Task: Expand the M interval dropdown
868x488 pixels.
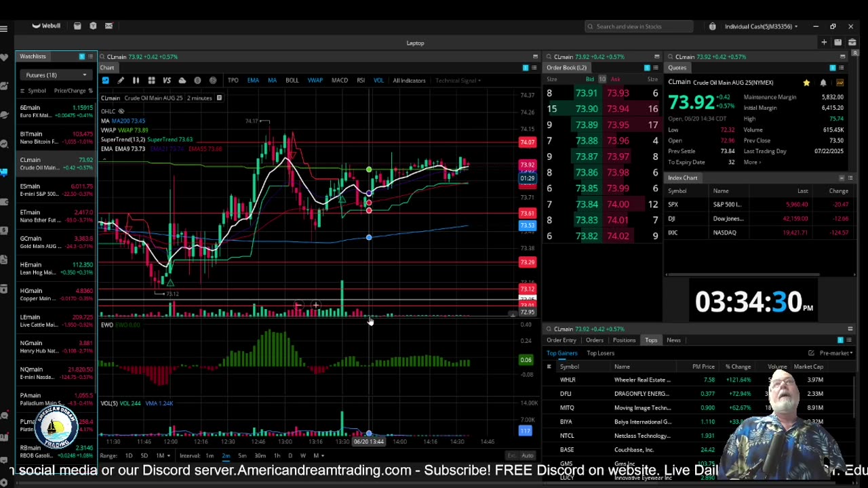Action: click(x=317, y=455)
